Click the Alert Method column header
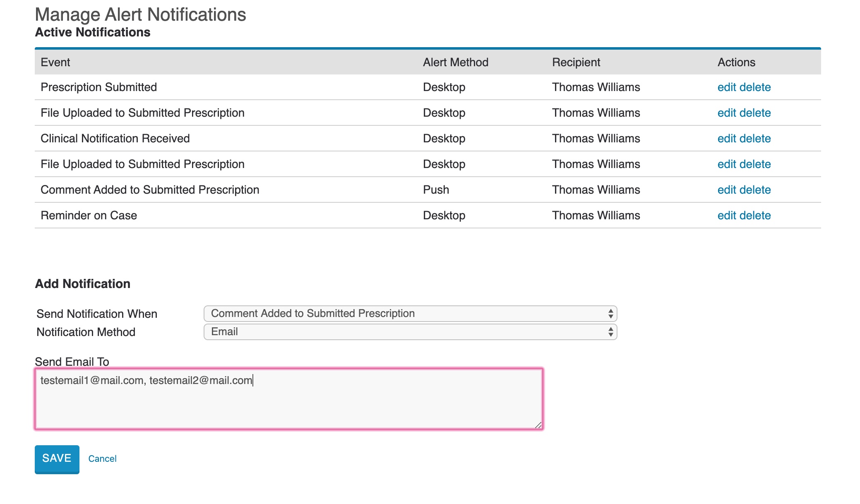 (455, 62)
